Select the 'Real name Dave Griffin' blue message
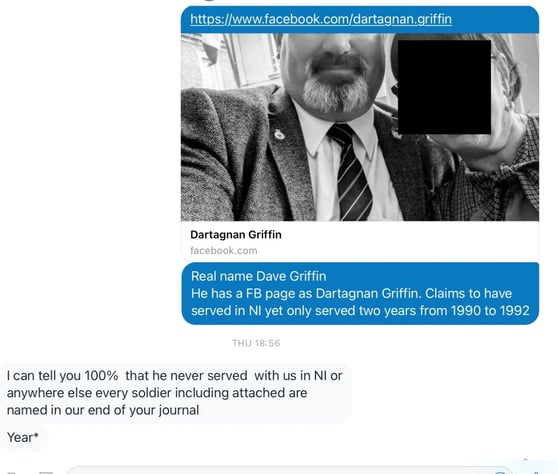 (x=360, y=293)
